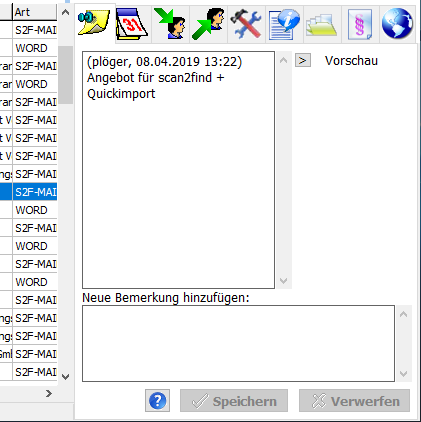
Task: Click the Speichern button
Action: (x=234, y=401)
